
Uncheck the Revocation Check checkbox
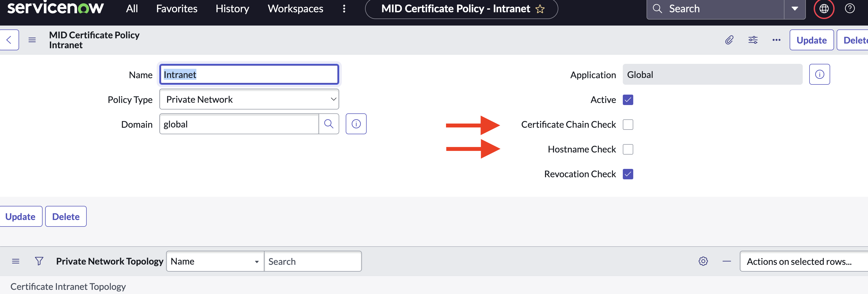tap(628, 174)
